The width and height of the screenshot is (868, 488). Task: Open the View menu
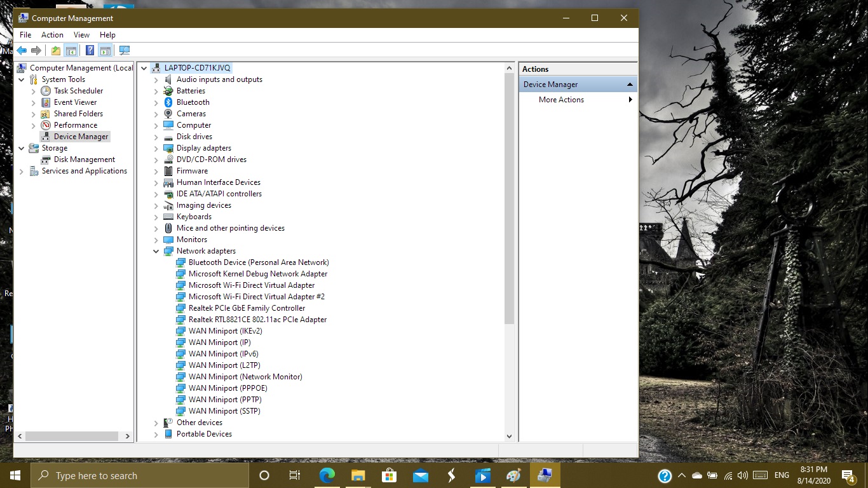[x=81, y=35]
